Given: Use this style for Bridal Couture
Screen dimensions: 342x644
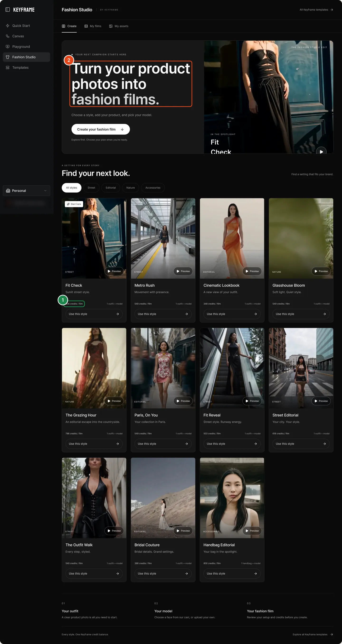Looking at the screenshot, I should pos(163,573).
